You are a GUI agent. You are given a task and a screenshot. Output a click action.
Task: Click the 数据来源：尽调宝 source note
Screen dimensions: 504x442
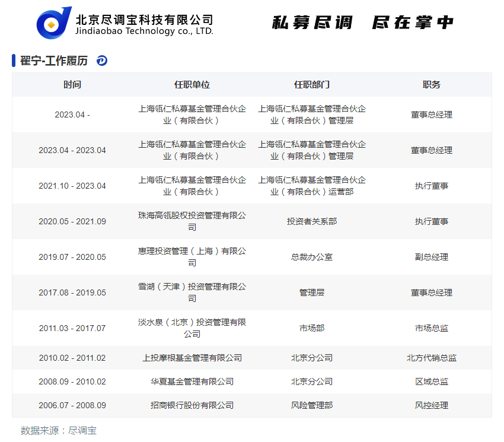[59, 430]
